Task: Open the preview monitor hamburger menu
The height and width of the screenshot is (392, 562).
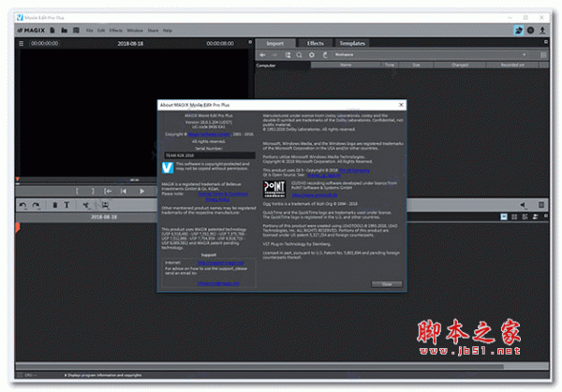Action: pos(22,43)
